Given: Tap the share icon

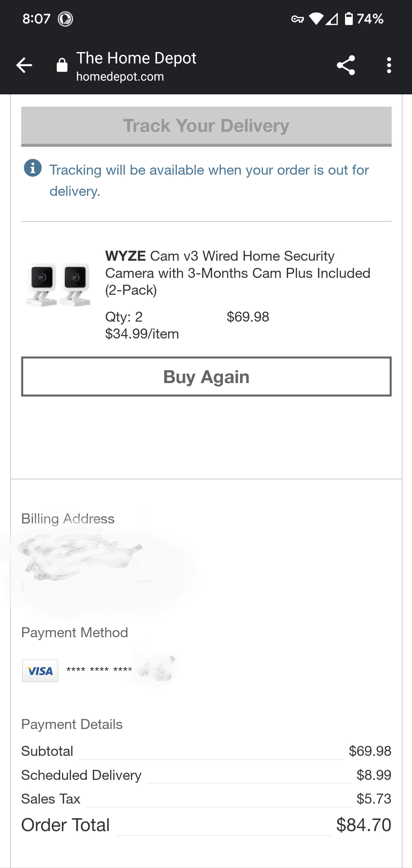Looking at the screenshot, I should [346, 65].
